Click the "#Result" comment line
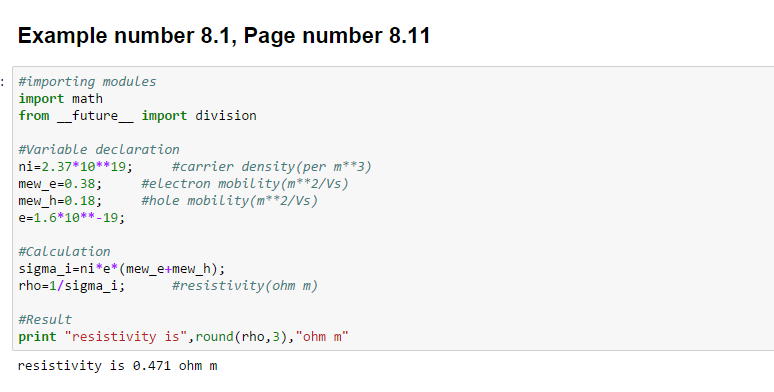 point(45,320)
